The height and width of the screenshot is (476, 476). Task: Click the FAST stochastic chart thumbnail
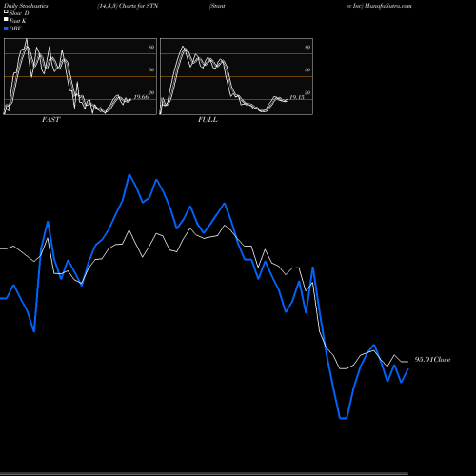coord(80,76)
